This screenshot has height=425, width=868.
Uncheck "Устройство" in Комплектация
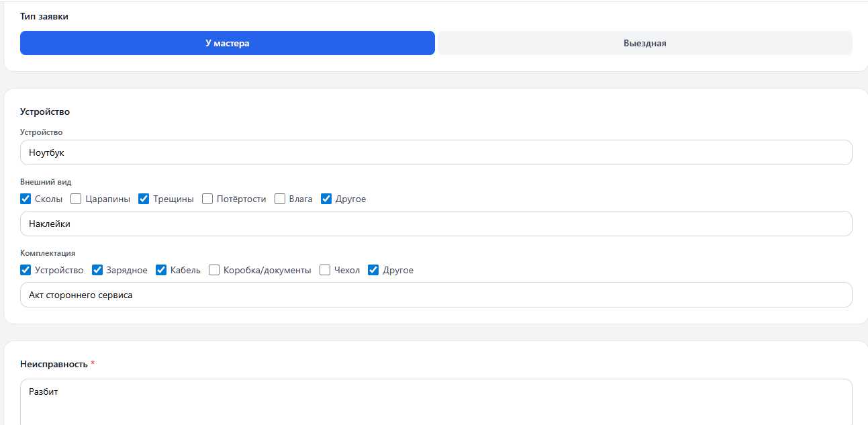[26, 270]
